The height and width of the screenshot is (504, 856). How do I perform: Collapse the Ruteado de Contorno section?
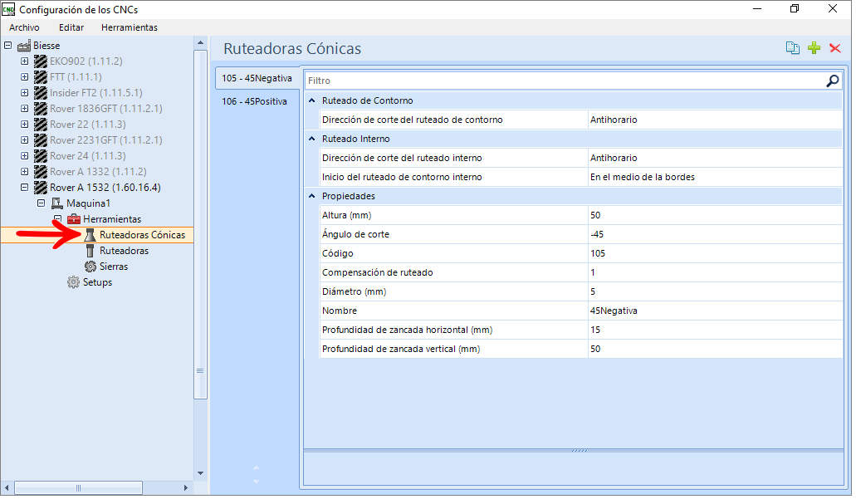313,101
